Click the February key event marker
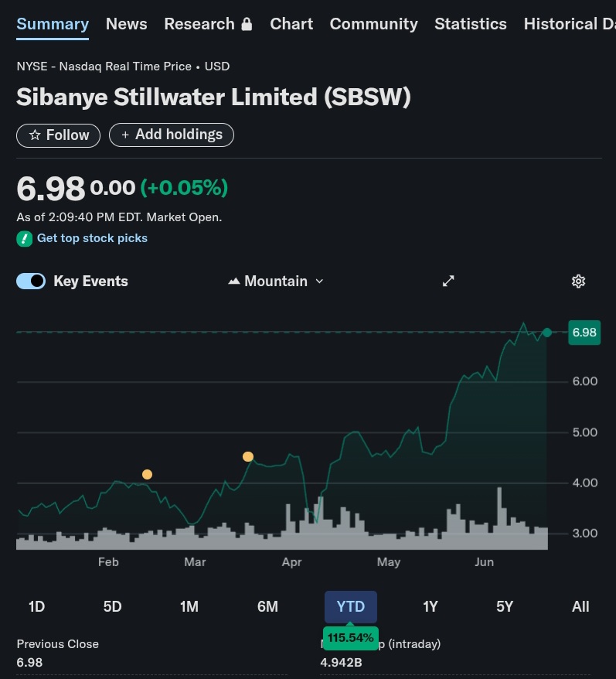Screen dimensions: 616x679 point(147,475)
